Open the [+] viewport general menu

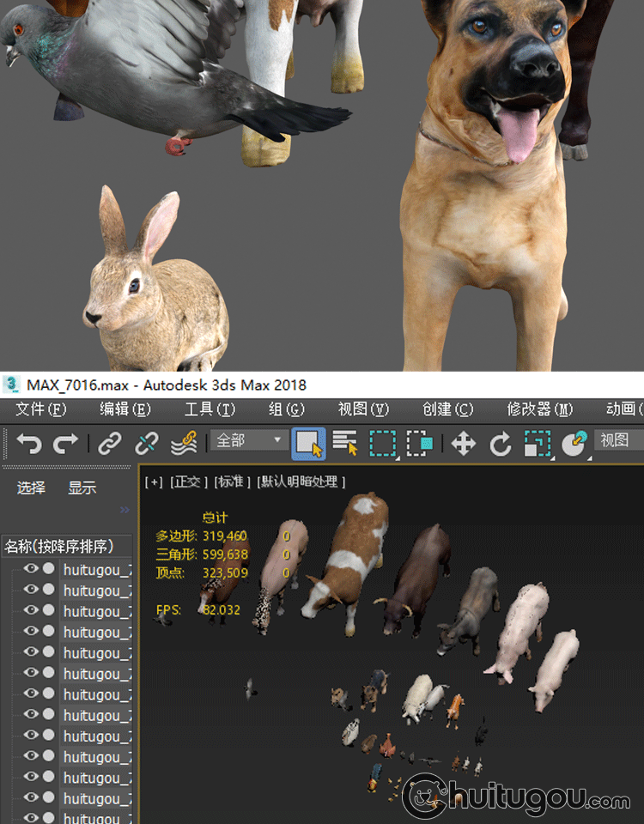[154, 482]
